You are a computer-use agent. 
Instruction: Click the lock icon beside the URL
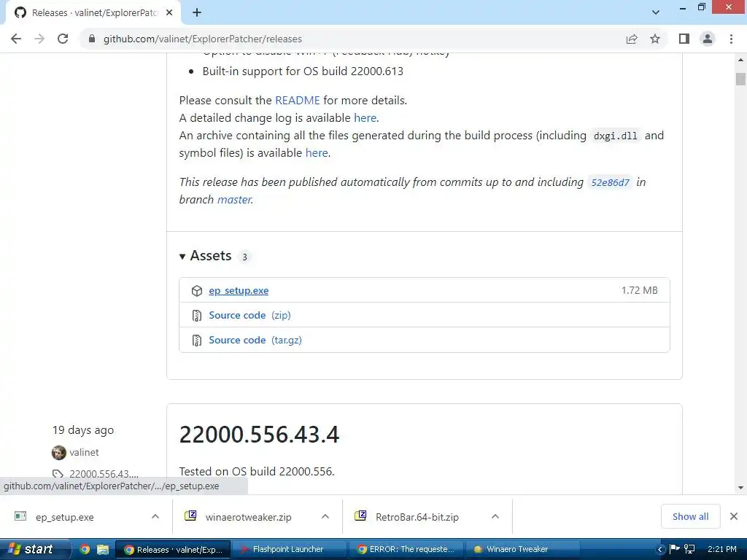92,39
